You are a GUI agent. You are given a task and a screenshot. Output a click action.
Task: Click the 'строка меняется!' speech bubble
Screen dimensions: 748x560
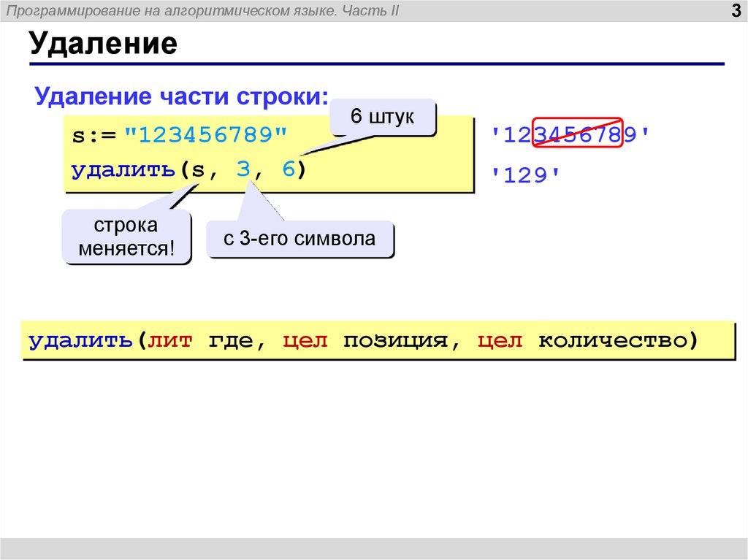click(126, 236)
